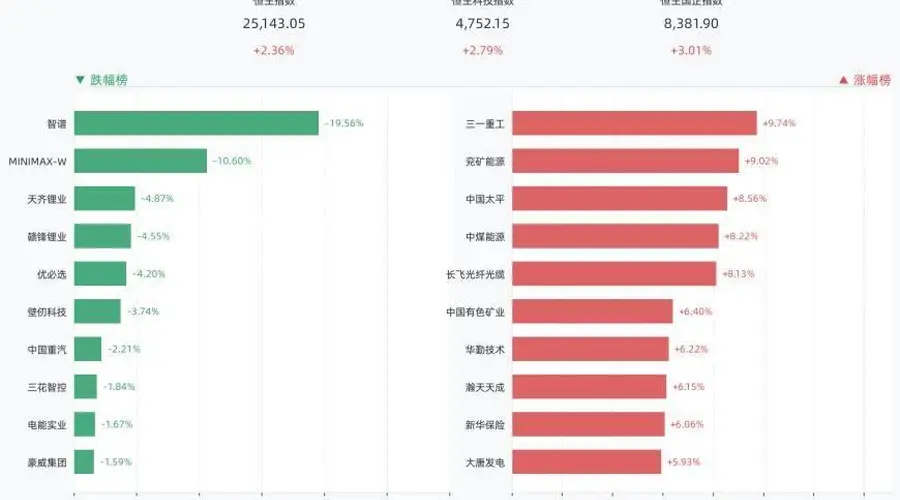Click the +2.79% change figure
Screen dimensions: 900x500
point(482,51)
